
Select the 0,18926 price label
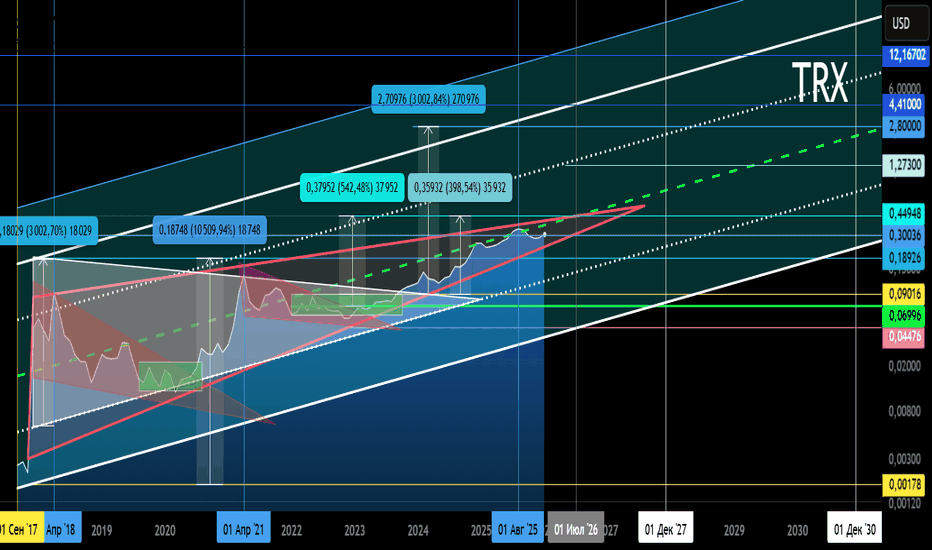pyautogui.click(x=905, y=257)
